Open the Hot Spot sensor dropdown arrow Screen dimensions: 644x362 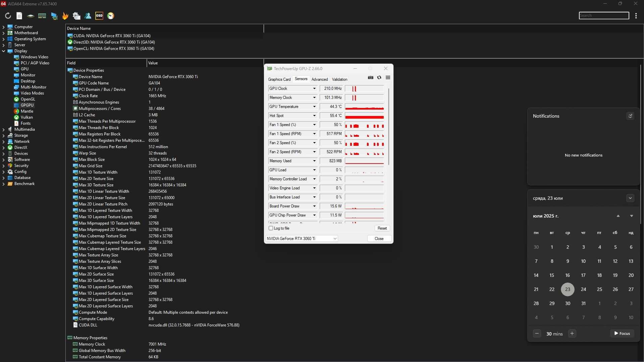coord(314,116)
